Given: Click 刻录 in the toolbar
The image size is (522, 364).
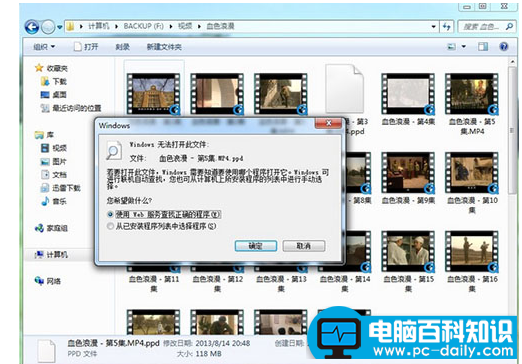Looking at the screenshot, I should tap(122, 47).
